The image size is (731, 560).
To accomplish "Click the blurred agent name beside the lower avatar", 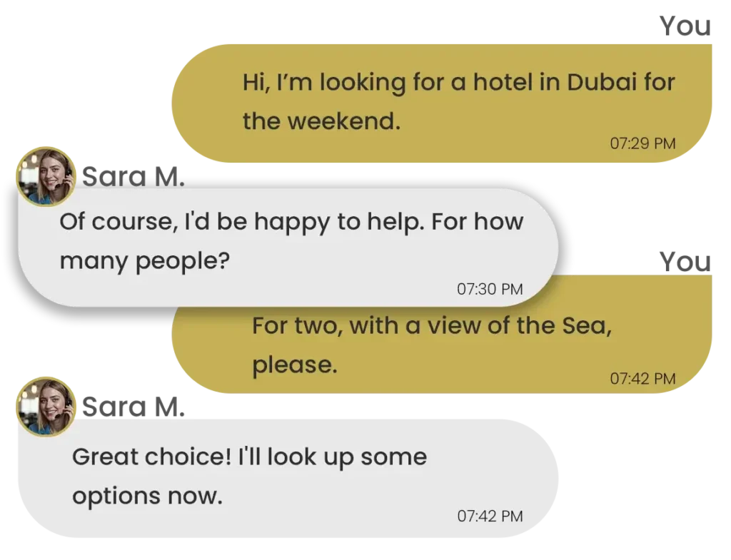I will click(x=133, y=407).
